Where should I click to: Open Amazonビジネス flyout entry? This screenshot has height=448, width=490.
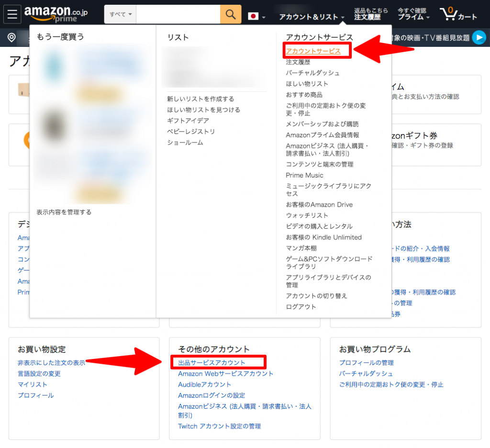327,150
